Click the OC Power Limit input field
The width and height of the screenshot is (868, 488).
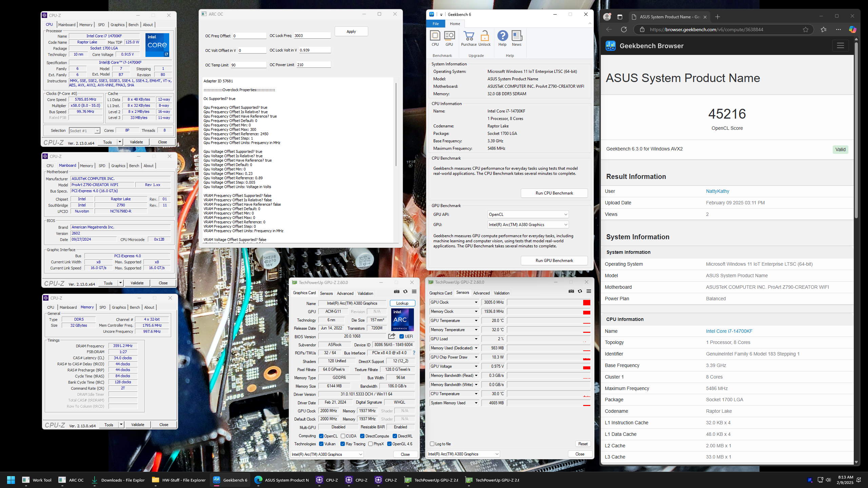point(313,65)
